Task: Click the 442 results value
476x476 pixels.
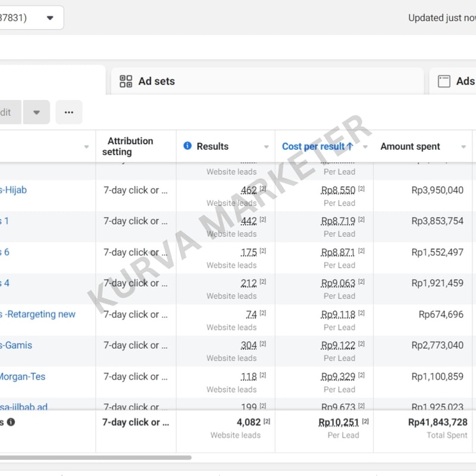Action: (249, 221)
